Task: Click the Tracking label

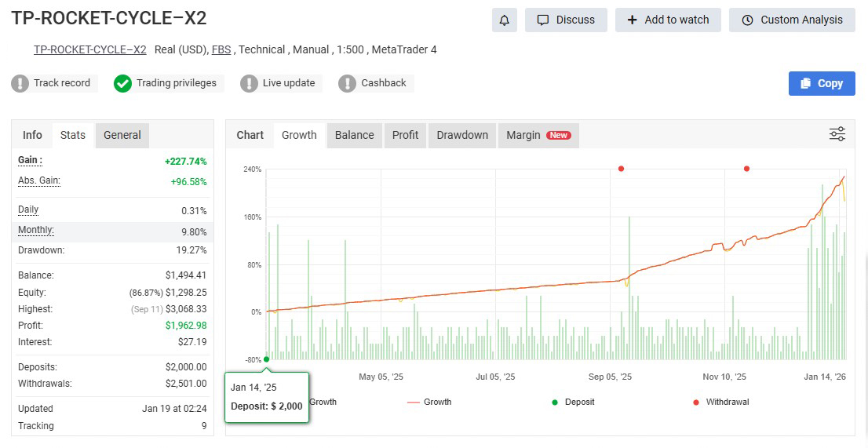Action: pos(36,426)
